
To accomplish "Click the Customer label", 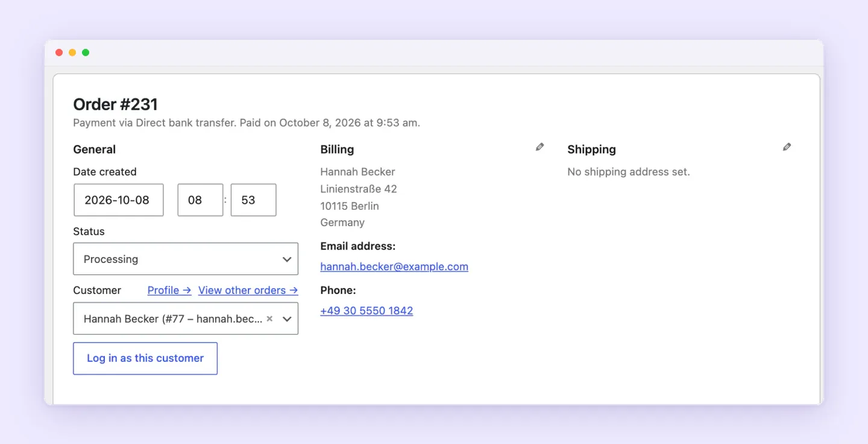I will tap(97, 290).
